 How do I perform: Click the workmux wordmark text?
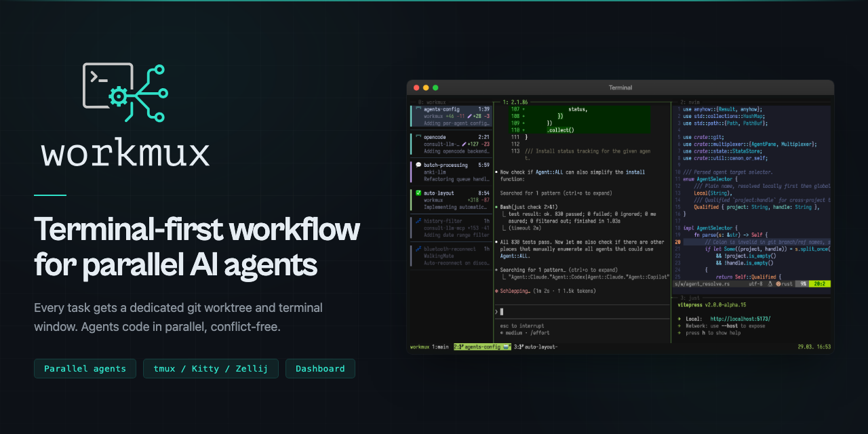pos(125,154)
